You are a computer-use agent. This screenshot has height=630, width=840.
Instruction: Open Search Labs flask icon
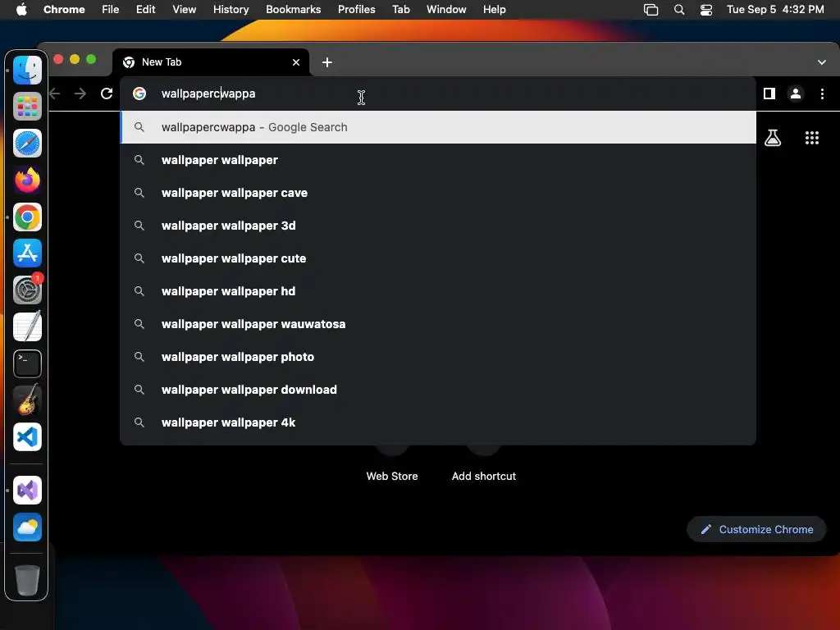click(x=773, y=138)
